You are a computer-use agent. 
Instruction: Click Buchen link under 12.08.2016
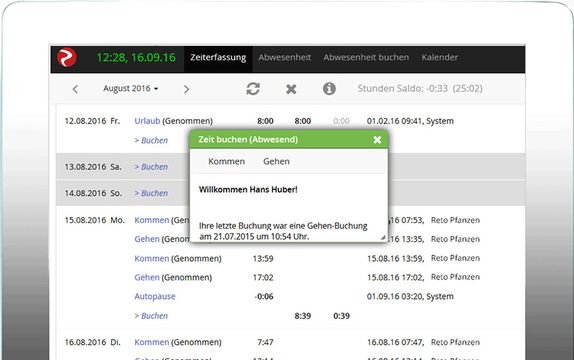coord(151,140)
